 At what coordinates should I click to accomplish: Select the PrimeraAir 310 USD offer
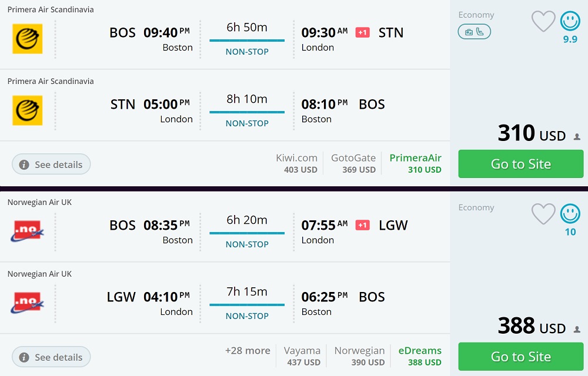tap(415, 163)
